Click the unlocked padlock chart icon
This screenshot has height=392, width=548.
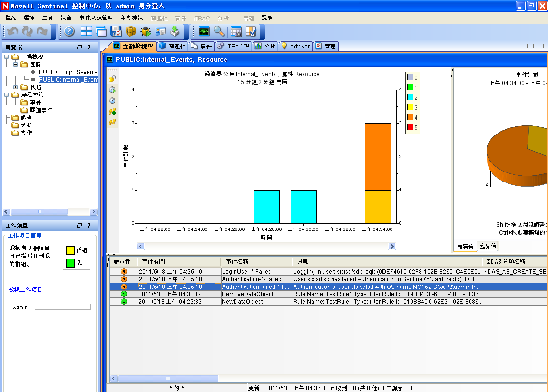click(x=112, y=78)
